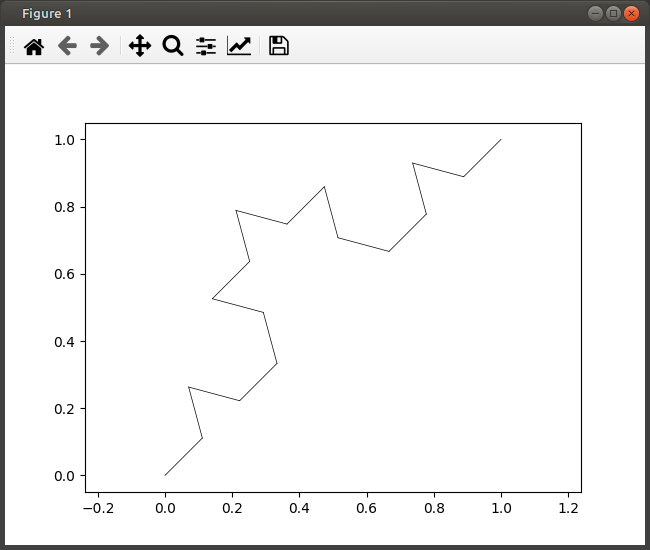Viewport: 650px width, 550px height.
Task: Click the toolbar drag handle grip
Action: click(12, 46)
